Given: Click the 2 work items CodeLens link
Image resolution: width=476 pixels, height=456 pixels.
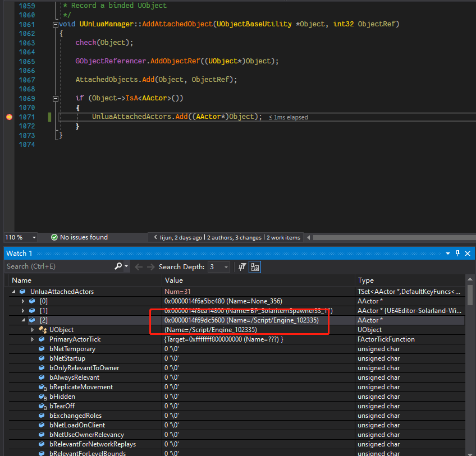Looking at the screenshot, I should 283,237.
